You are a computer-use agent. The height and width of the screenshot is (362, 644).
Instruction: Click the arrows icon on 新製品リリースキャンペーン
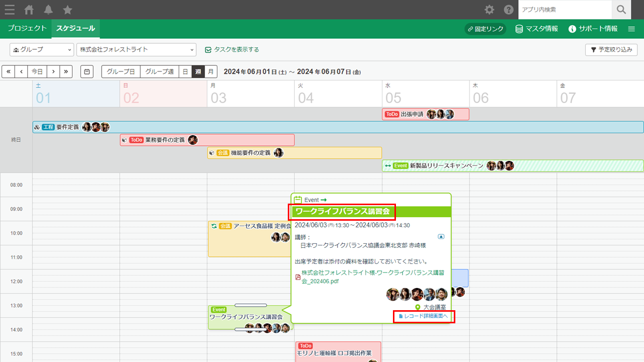pos(388,166)
